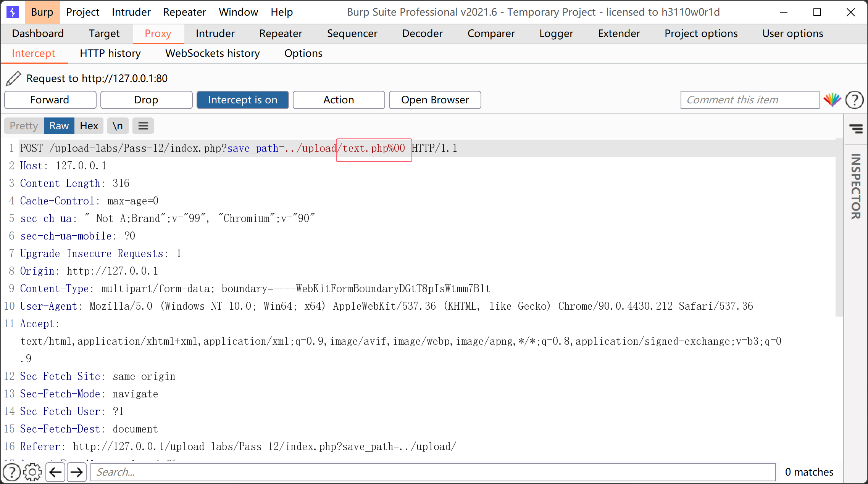
Task: Open the Project options tab
Action: pos(701,34)
